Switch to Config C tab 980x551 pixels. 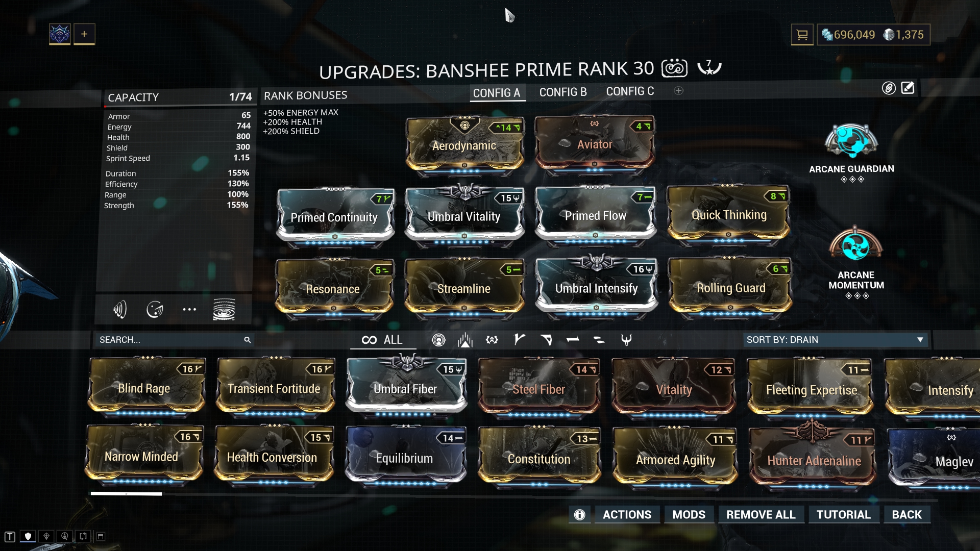click(630, 92)
